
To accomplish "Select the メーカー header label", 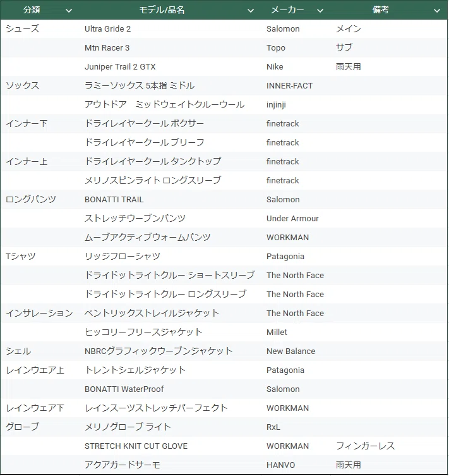I will tap(287, 10).
